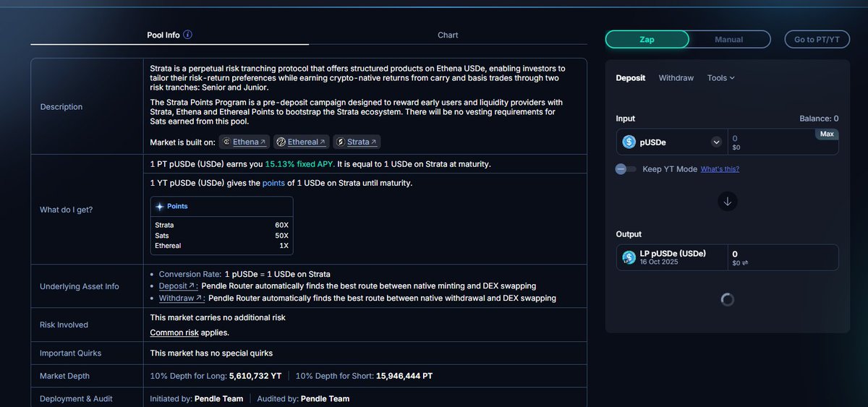Click the Go to PT/YT button
Image resolution: width=868 pixels, height=407 pixels.
pyautogui.click(x=817, y=40)
